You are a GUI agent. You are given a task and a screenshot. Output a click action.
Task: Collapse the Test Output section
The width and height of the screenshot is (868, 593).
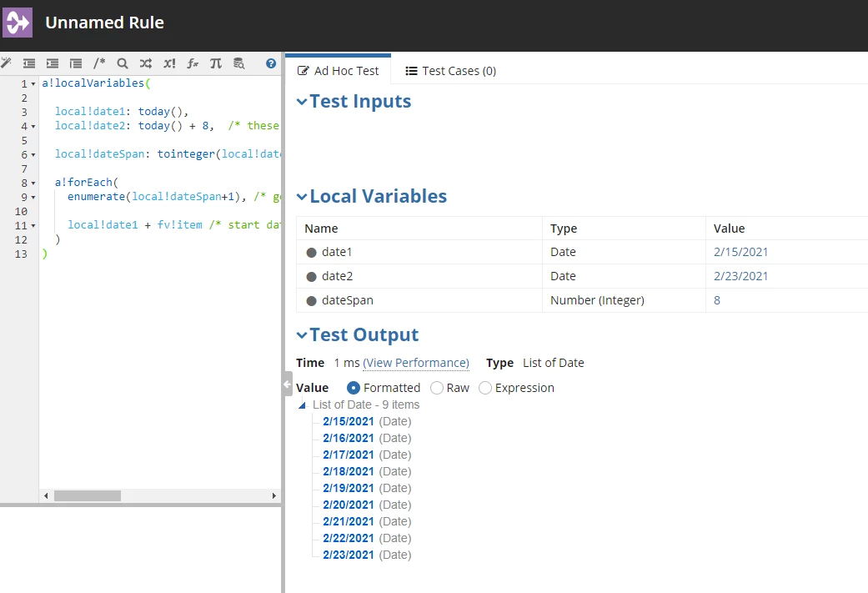click(302, 335)
